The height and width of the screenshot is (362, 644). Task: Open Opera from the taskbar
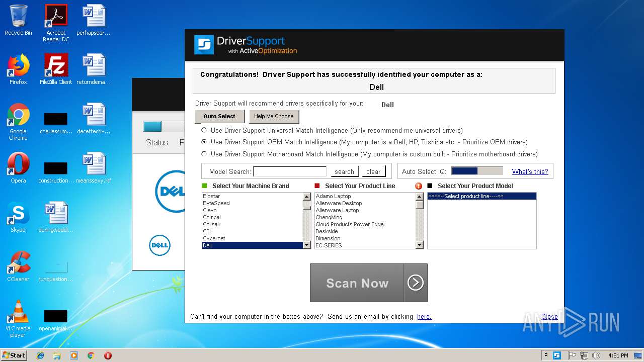click(108, 355)
